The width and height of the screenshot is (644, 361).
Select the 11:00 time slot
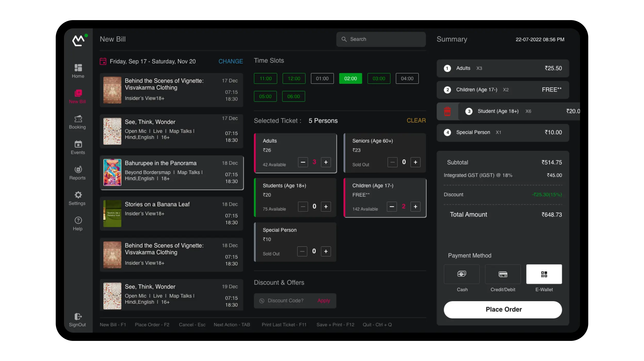coord(265,78)
